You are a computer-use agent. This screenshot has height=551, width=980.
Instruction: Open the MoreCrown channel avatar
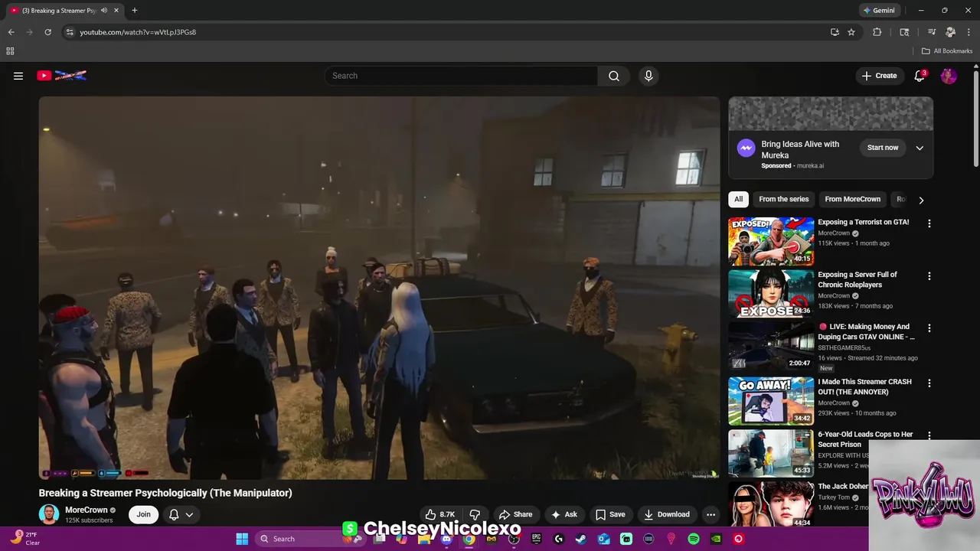49,514
